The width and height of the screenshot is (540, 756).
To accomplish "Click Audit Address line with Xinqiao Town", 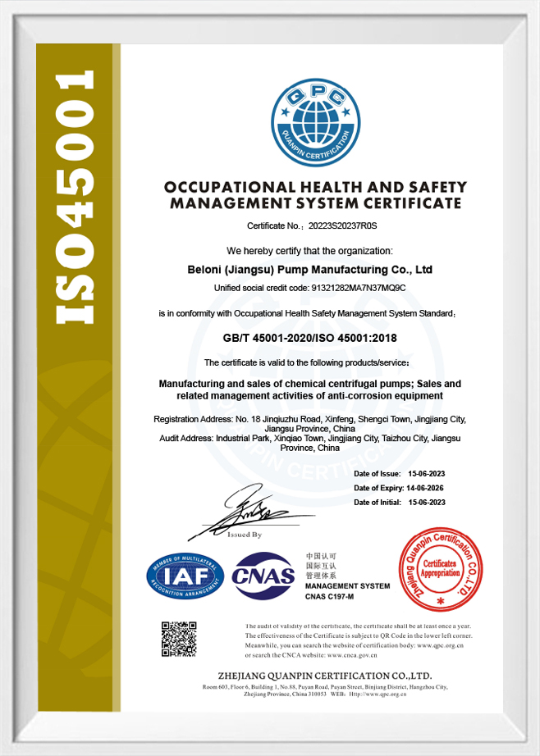I will click(x=310, y=439).
